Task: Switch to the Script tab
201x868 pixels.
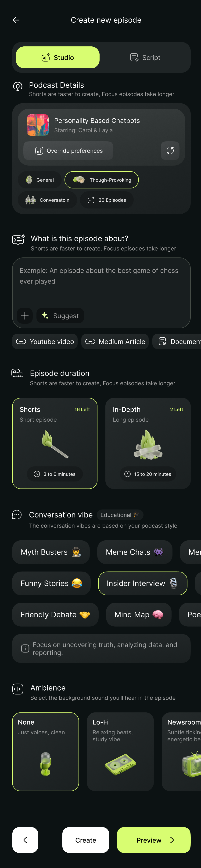Action: (x=145, y=57)
